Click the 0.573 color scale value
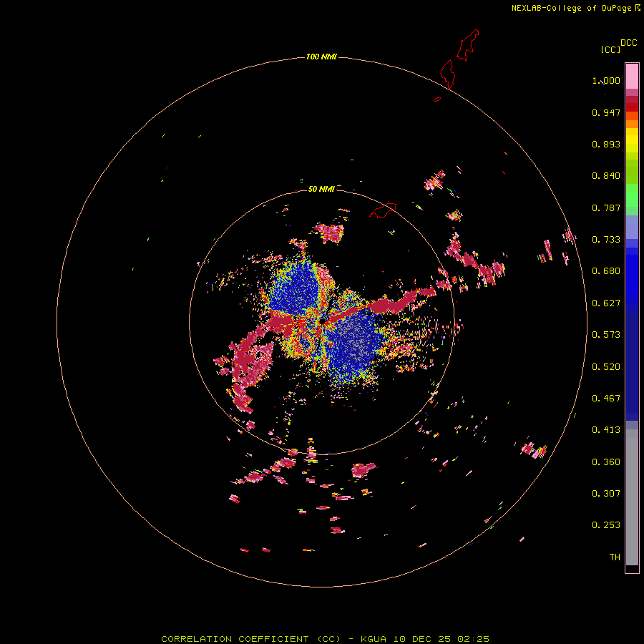This screenshot has height=644, width=644. tap(606, 335)
